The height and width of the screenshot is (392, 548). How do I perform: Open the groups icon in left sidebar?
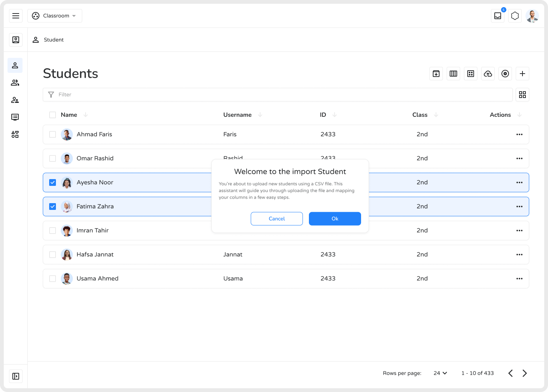tap(15, 83)
